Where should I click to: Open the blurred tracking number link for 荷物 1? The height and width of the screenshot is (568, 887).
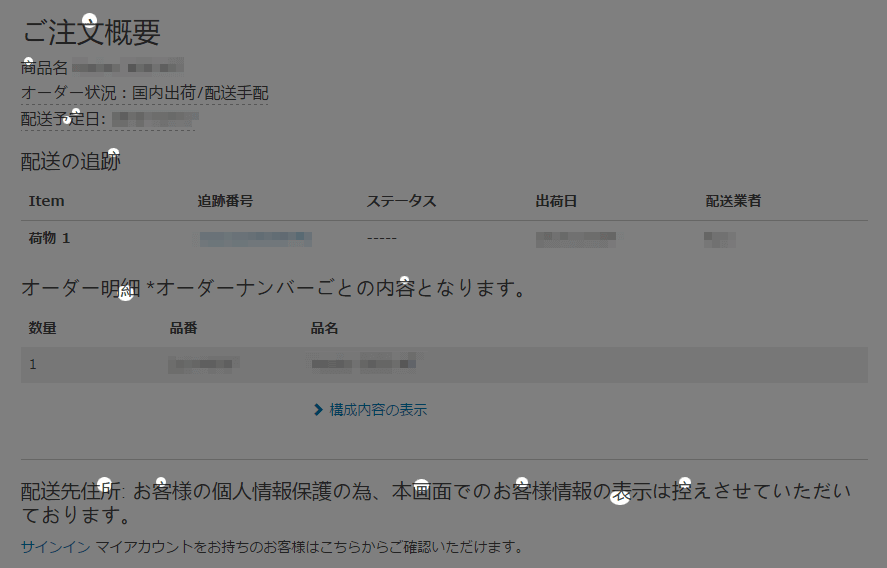(x=255, y=239)
